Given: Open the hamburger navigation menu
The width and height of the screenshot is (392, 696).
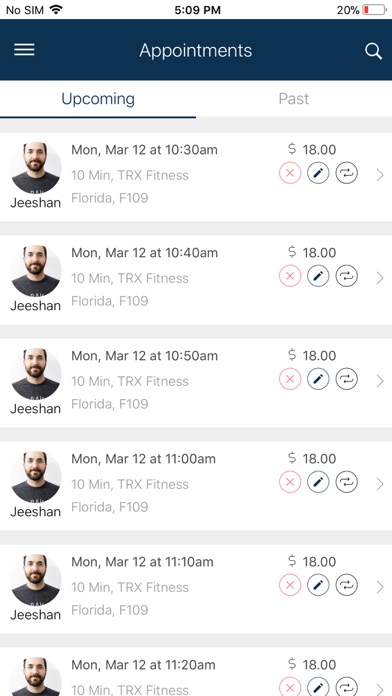Looking at the screenshot, I should tap(24, 50).
